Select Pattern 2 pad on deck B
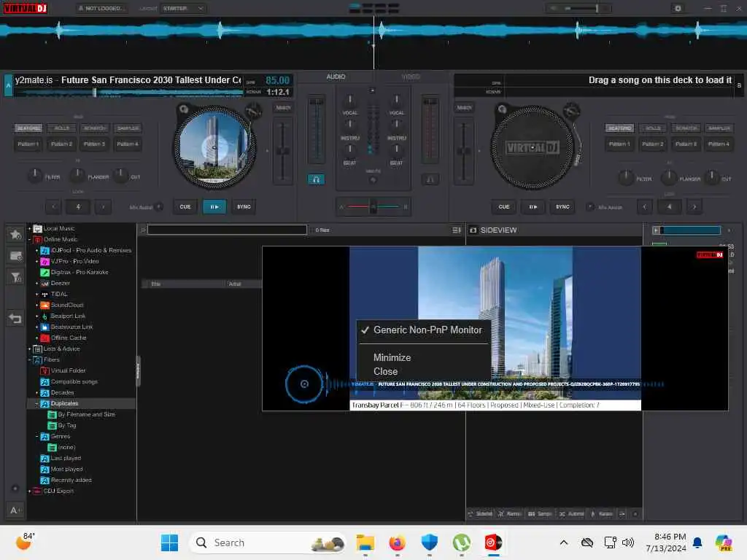 [653, 144]
